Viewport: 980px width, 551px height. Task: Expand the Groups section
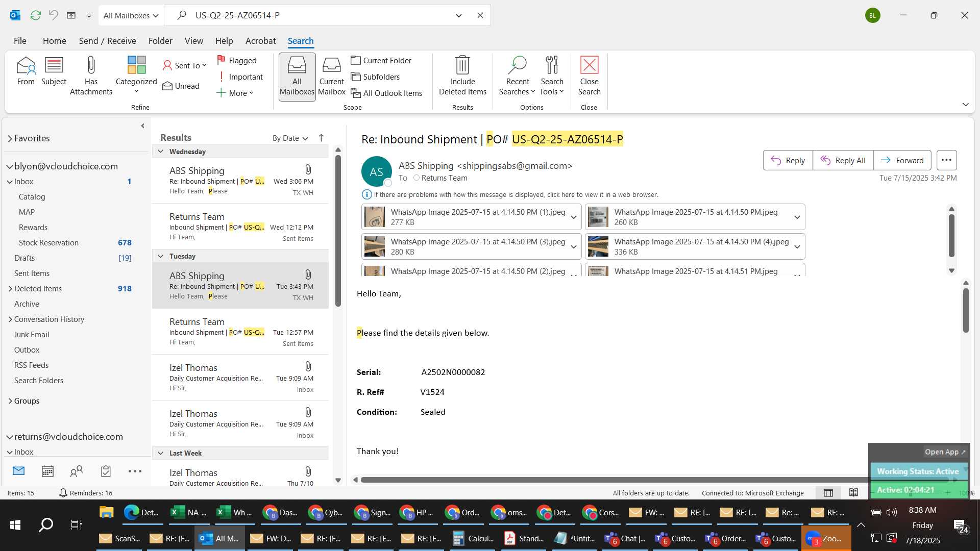[10, 401]
